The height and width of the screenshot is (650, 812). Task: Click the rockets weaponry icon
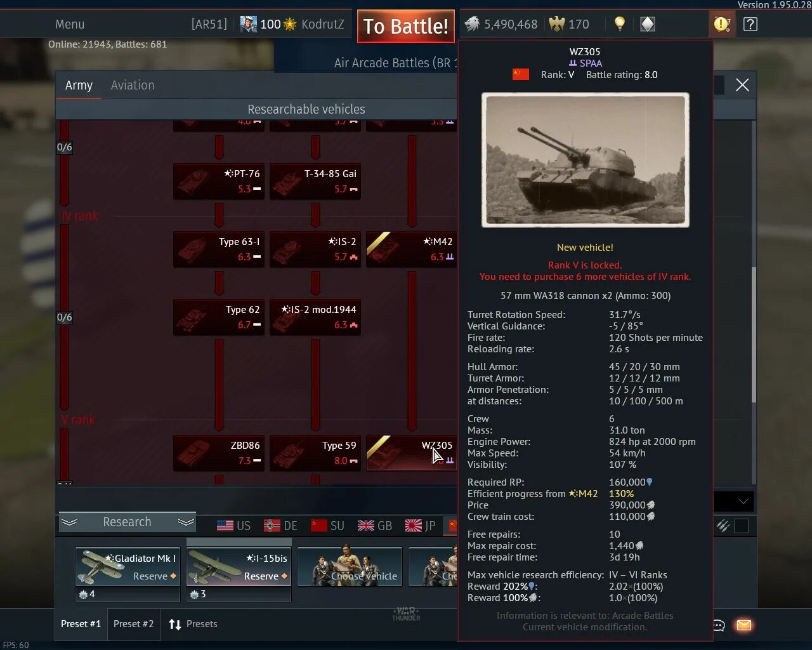tap(723, 526)
